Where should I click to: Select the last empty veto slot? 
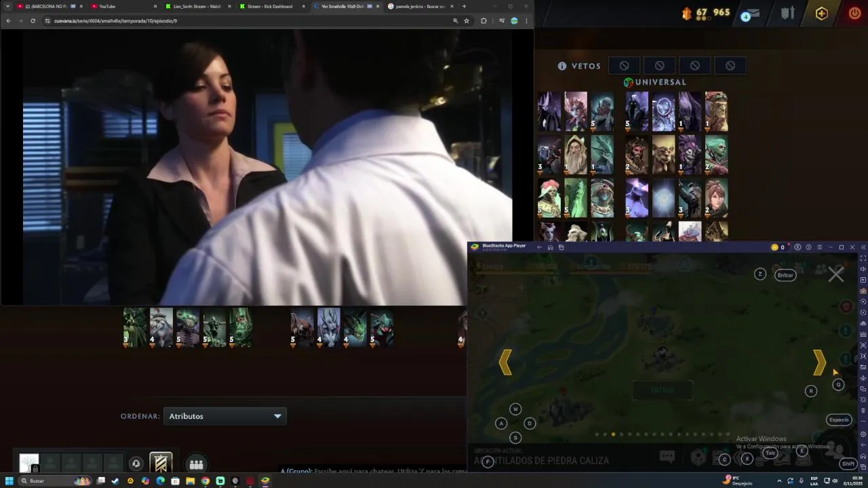[x=730, y=66]
